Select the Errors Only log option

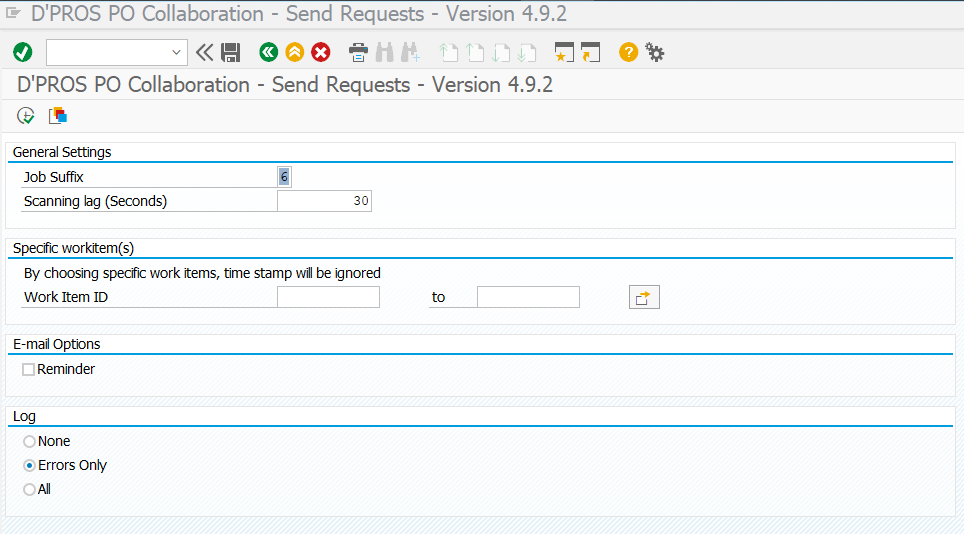point(29,465)
